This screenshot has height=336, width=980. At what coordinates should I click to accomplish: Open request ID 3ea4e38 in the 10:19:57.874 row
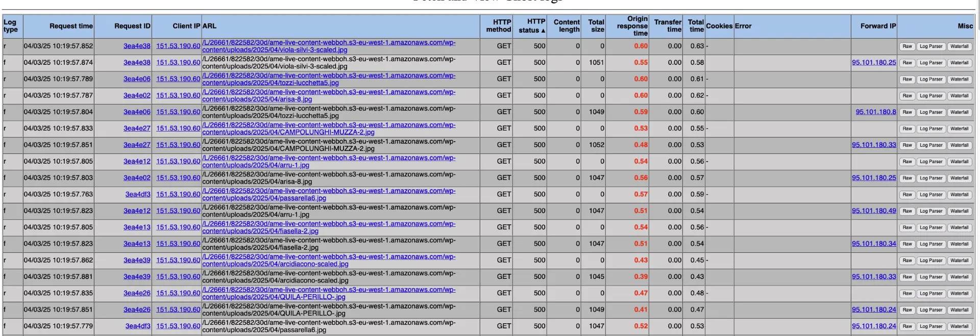point(137,62)
